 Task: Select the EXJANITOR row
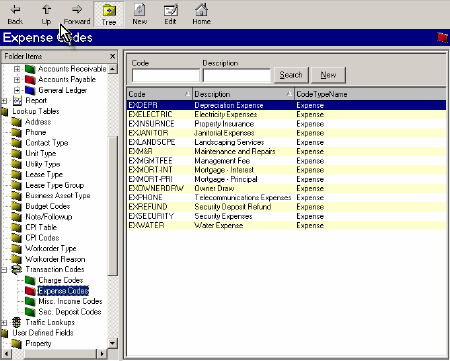287,133
